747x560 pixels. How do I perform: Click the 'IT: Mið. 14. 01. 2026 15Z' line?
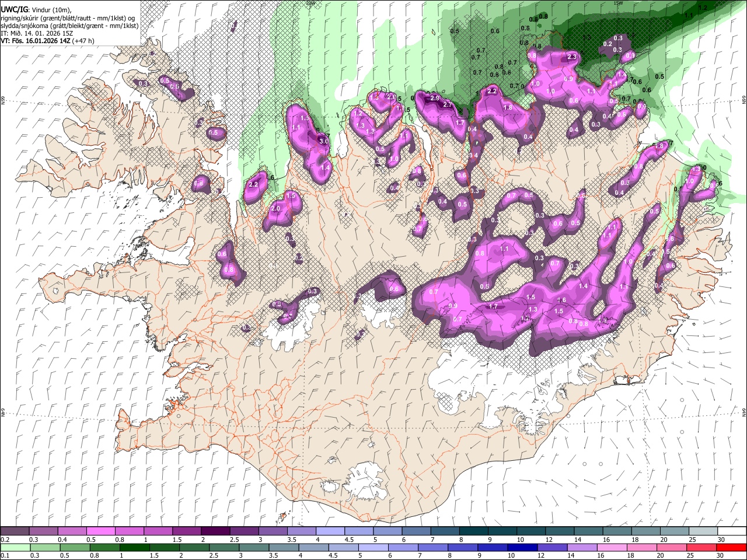coord(37,33)
